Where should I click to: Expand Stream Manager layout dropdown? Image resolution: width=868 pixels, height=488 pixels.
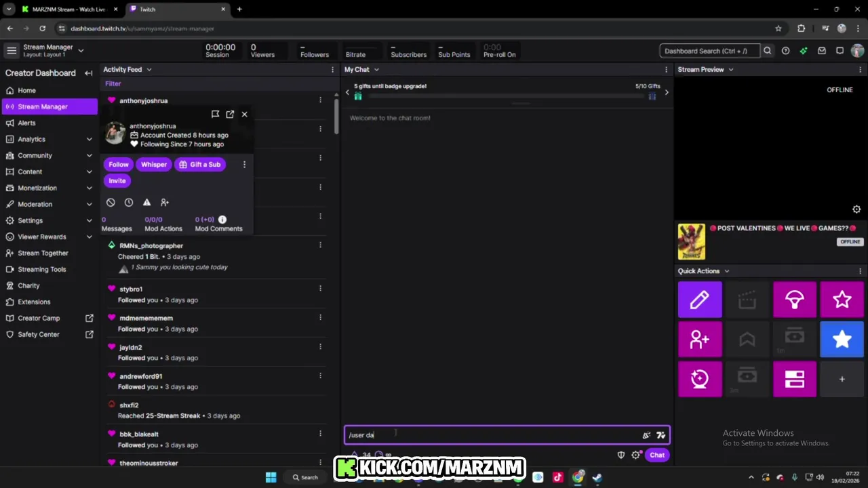click(x=81, y=50)
